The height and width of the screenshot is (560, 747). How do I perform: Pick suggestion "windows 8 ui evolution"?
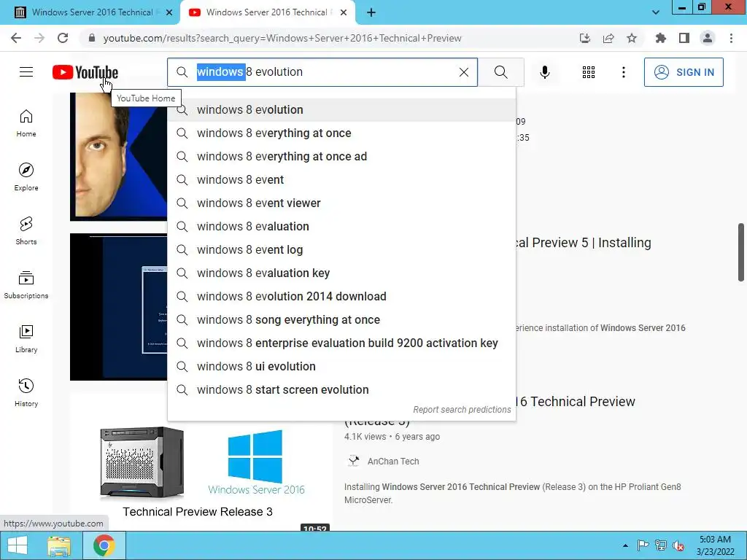tap(341, 367)
